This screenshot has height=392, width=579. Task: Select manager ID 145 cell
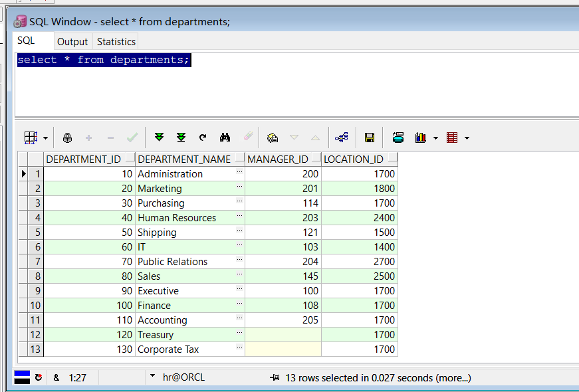(283, 276)
